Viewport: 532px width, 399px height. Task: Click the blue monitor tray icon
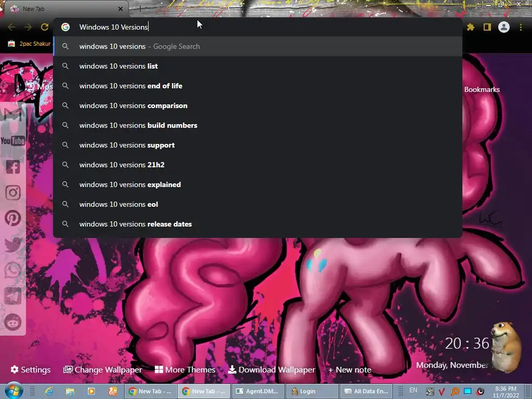(x=468, y=391)
